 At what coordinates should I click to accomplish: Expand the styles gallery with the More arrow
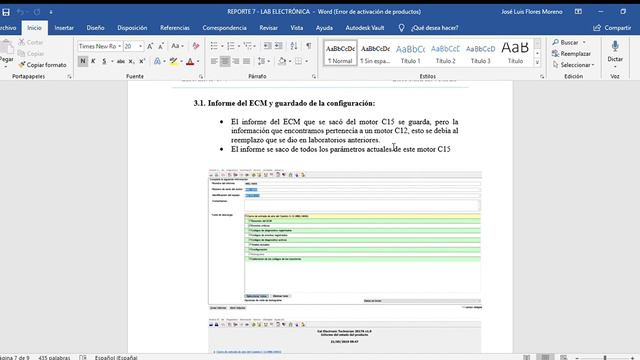pyautogui.click(x=538, y=63)
